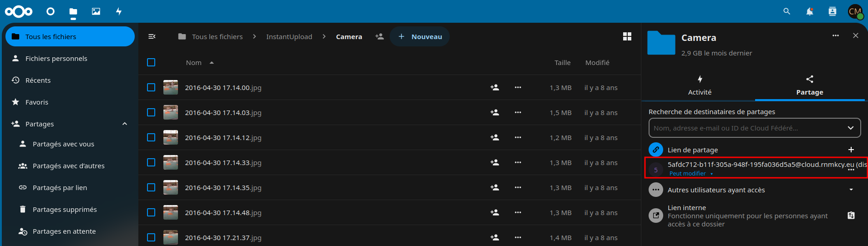The height and width of the screenshot is (246, 868).
Task: Tick the checkbox for 2016-04-30 17.14.33.jpg
Action: coord(151,162)
